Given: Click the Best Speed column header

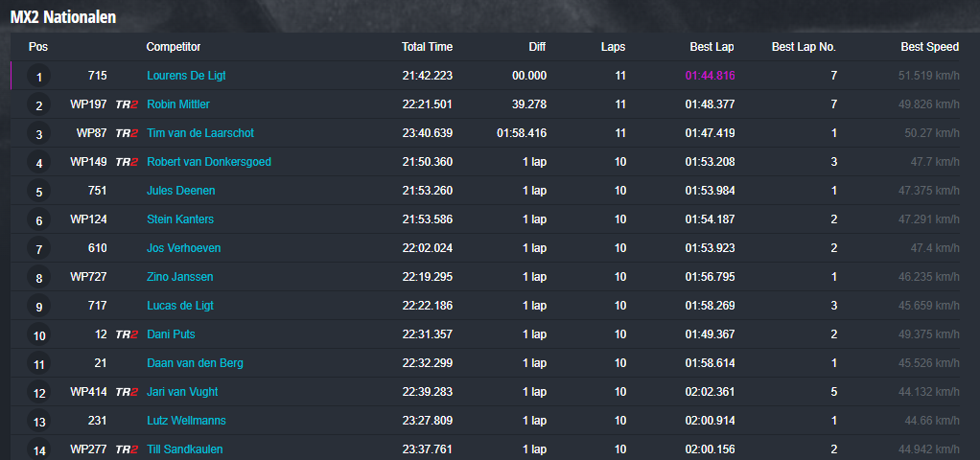Looking at the screenshot, I should 929,47.
